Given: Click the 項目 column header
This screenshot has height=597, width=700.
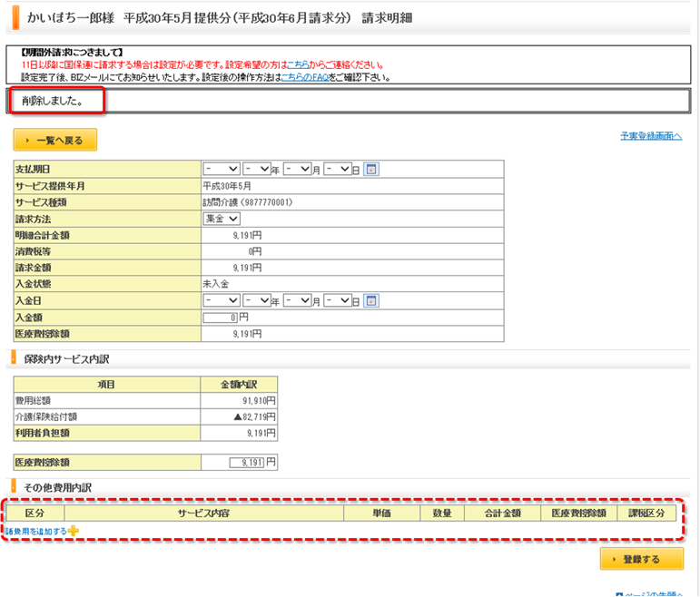Looking at the screenshot, I should tap(107, 384).
